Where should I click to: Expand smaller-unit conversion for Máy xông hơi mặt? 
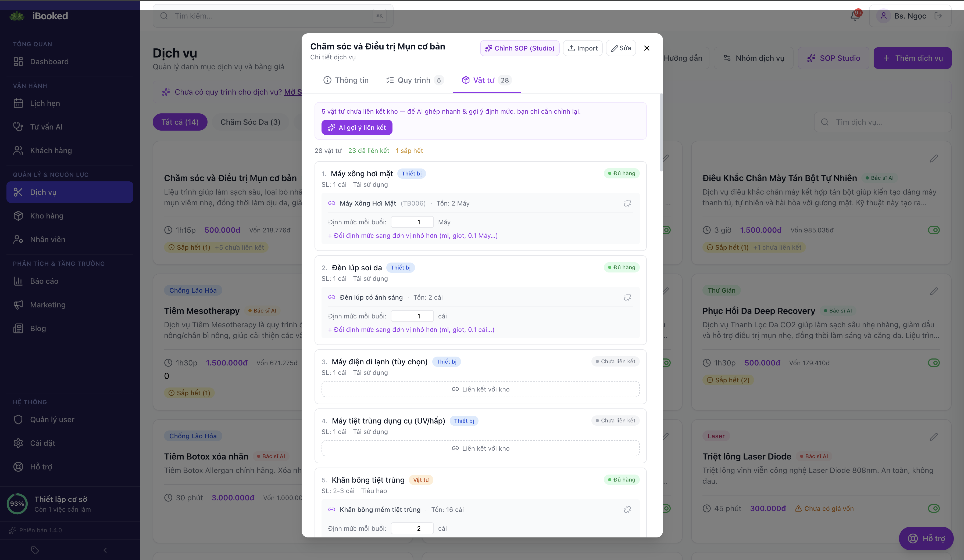pyautogui.click(x=413, y=236)
